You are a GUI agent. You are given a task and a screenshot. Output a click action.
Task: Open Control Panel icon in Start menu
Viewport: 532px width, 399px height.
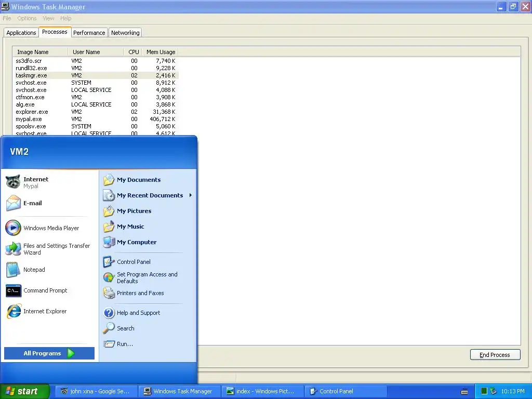pos(109,262)
